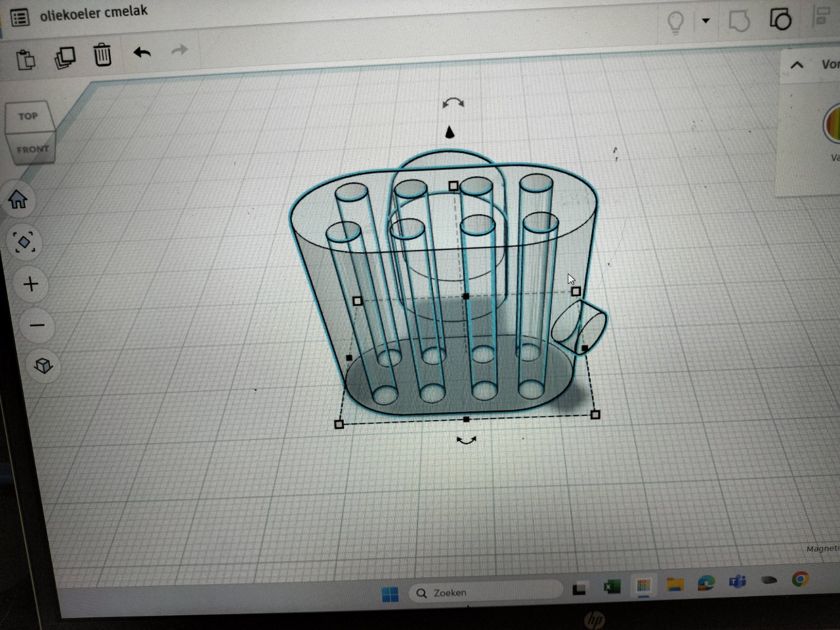Open File Explorer from the taskbar
Viewport: 840px width, 630px height.
click(x=675, y=584)
